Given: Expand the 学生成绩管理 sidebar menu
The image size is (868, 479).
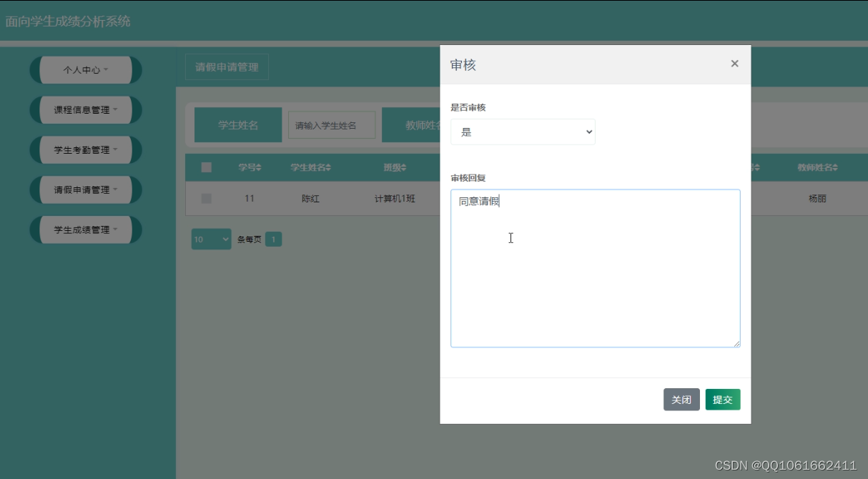Looking at the screenshot, I should 85,229.
